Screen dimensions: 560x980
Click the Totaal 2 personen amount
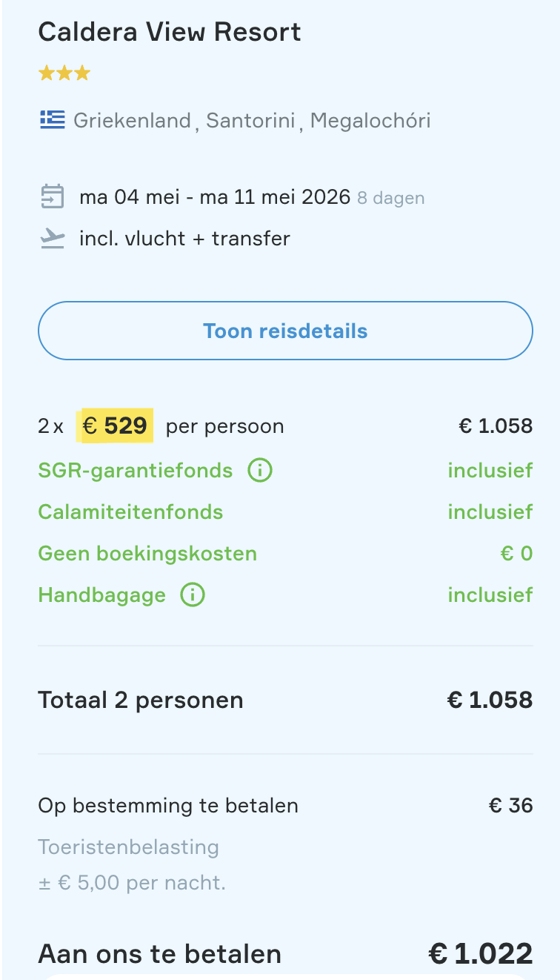coord(490,700)
